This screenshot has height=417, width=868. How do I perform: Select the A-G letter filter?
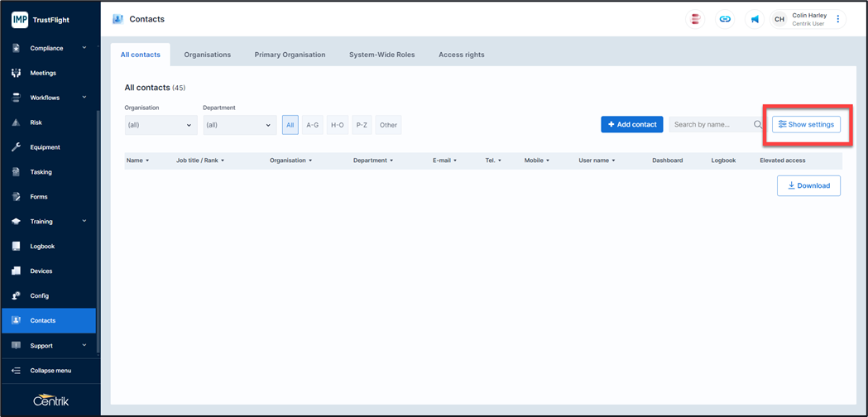(x=312, y=125)
